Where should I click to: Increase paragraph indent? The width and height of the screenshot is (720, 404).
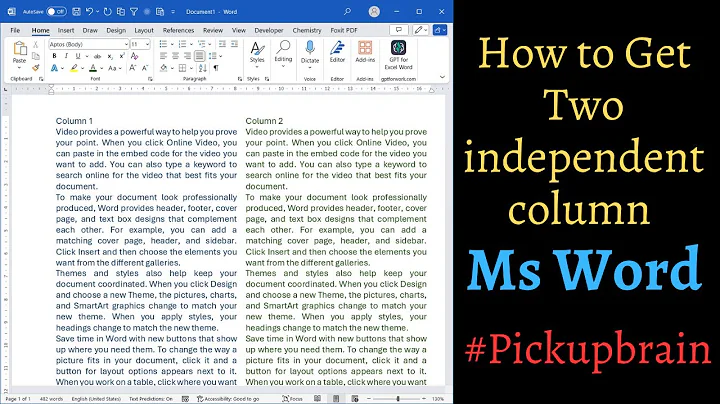coord(234,44)
